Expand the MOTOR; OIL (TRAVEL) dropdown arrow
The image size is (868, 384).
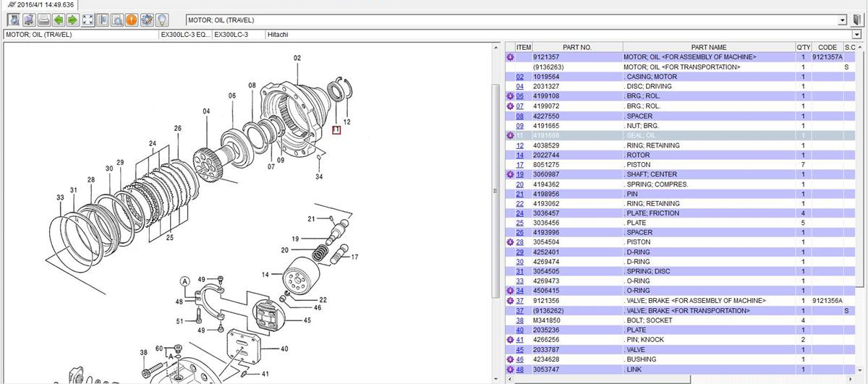click(x=842, y=20)
